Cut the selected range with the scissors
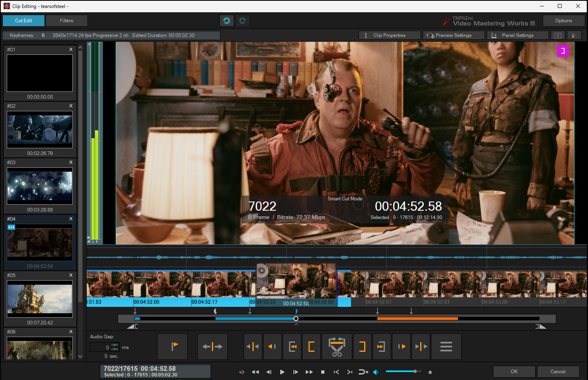The height and width of the screenshot is (380, 588). (337, 347)
